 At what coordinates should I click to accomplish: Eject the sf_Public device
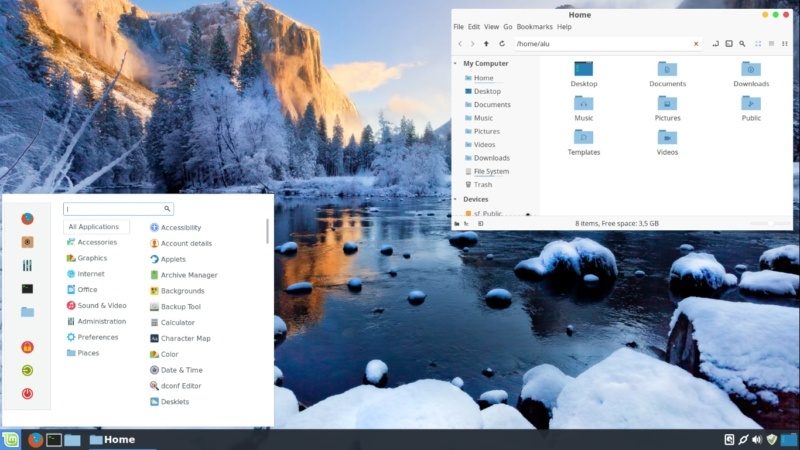528,214
